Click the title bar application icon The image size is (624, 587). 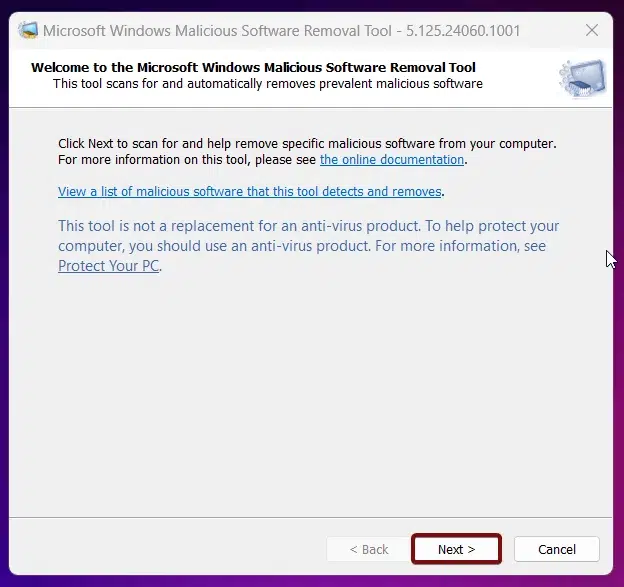28,31
